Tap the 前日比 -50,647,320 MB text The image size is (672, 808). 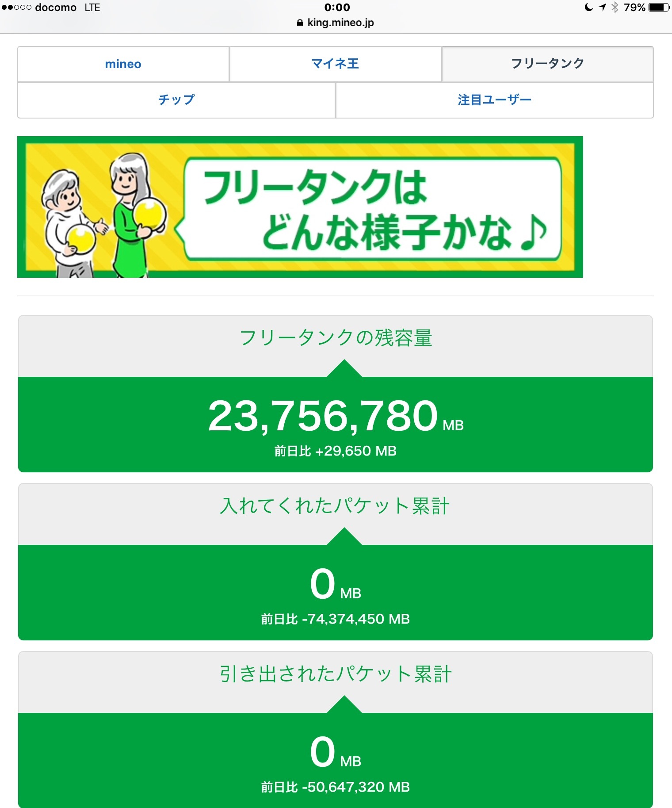335,787
